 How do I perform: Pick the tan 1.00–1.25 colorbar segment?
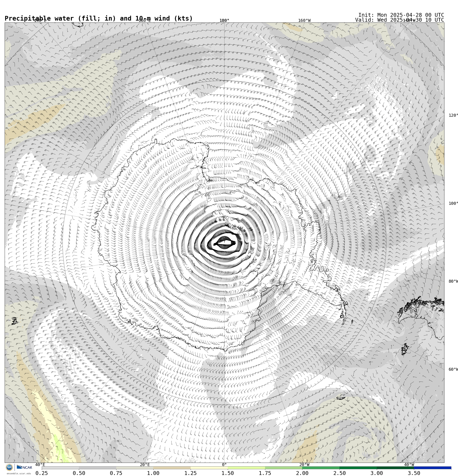pos(172,468)
